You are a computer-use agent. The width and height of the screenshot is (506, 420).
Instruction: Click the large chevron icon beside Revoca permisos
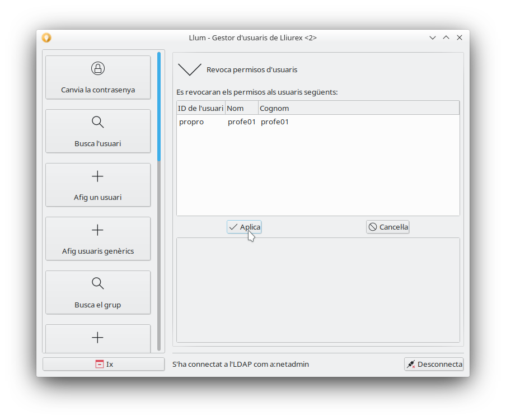189,69
